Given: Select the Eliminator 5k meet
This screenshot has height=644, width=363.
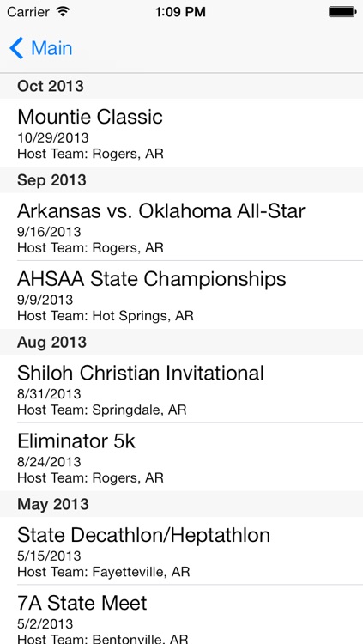Looking at the screenshot, I should tap(182, 457).
